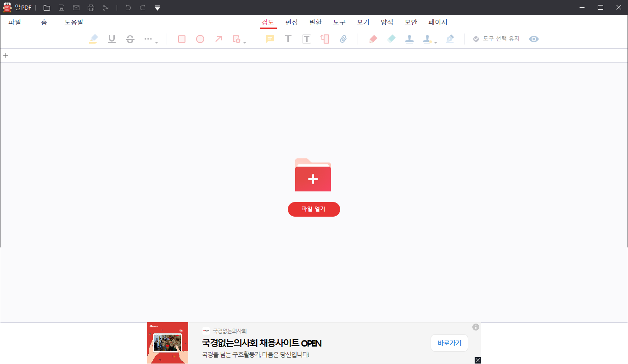628x364 pixels.
Task: Click the attach file annotation tool
Action: point(343,39)
